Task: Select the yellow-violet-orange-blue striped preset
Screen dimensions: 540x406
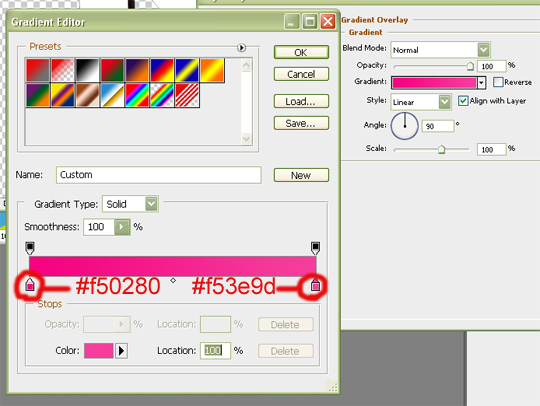Action: [x=63, y=95]
